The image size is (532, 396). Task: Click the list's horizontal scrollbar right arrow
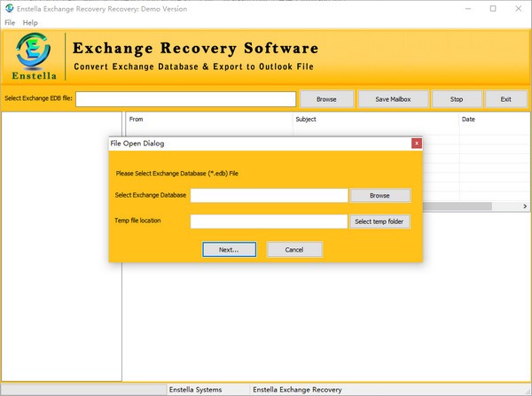pos(525,206)
